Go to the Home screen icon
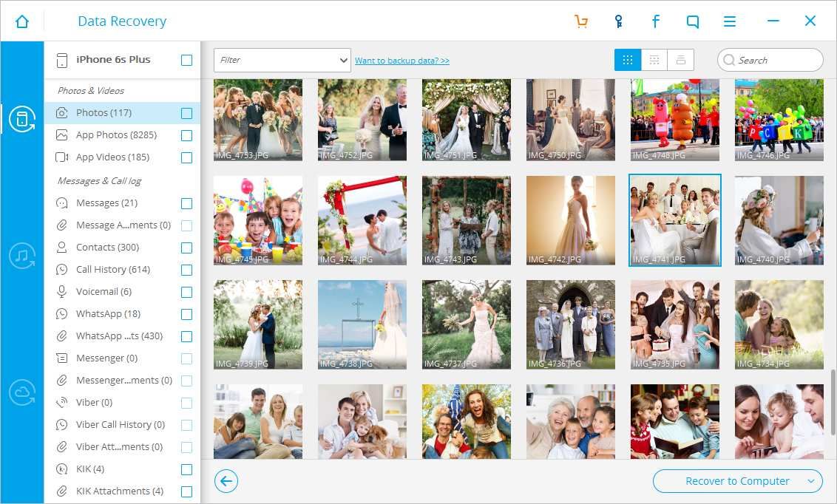 [x=22, y=21]
